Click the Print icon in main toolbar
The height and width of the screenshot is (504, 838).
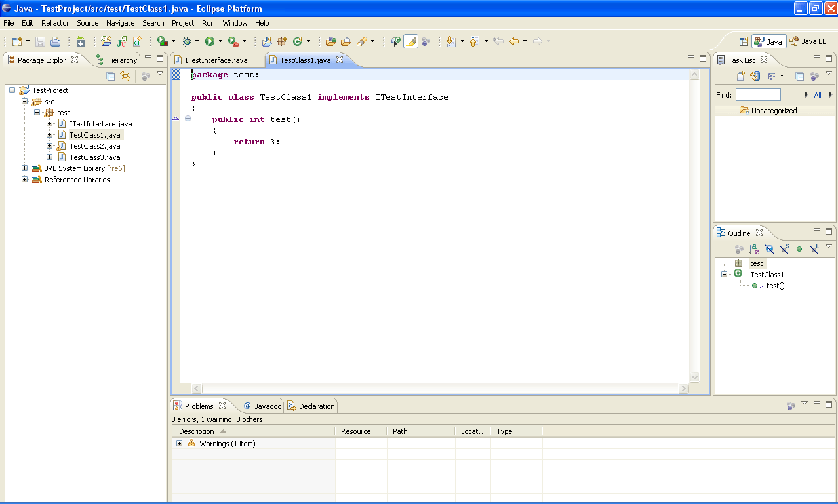56,41
